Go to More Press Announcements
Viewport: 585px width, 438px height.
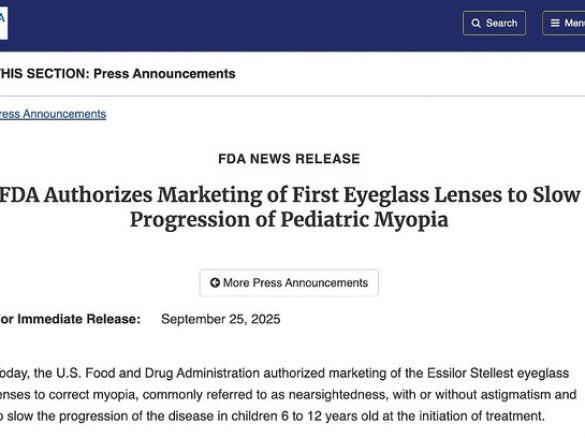click(289, 283)
